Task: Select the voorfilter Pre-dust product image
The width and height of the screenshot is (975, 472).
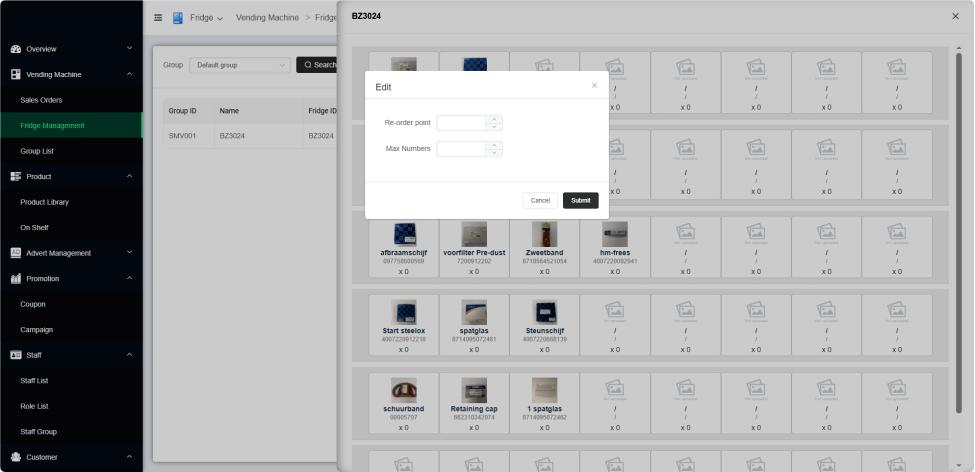Action: (x=474, y=234)
